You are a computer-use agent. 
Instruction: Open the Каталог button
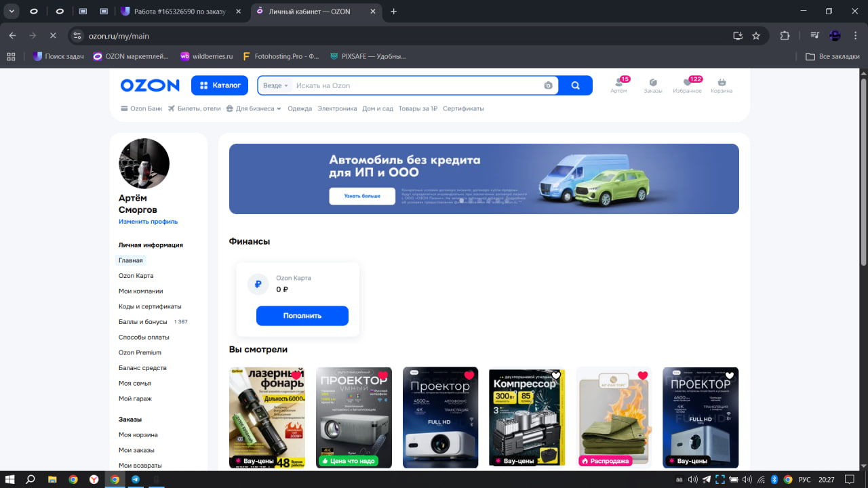(220, 85)
